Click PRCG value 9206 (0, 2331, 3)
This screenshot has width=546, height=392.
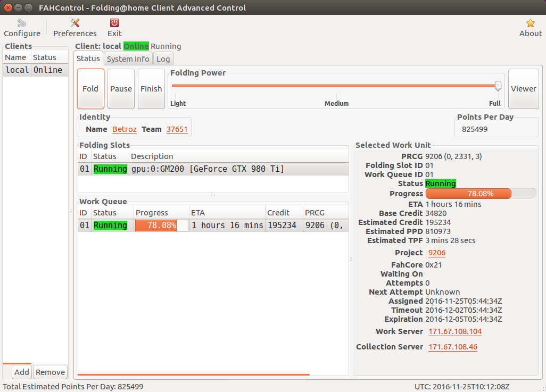click(453, 156)
